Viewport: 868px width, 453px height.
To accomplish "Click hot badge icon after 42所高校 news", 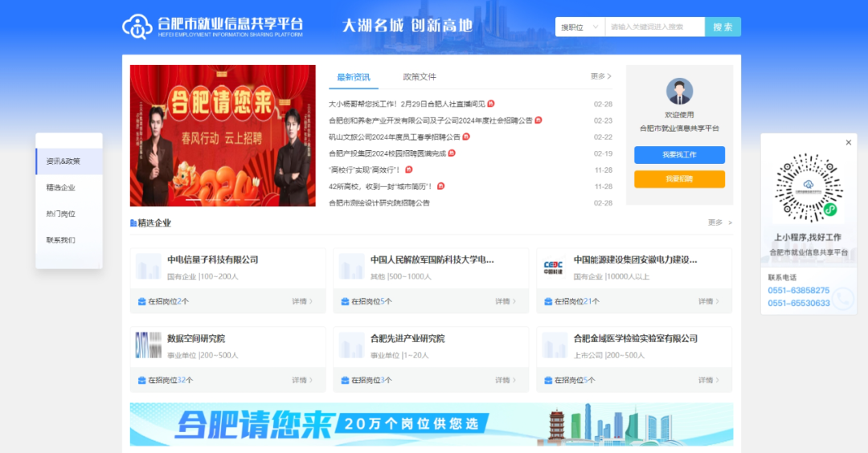I will coord(440,186).
